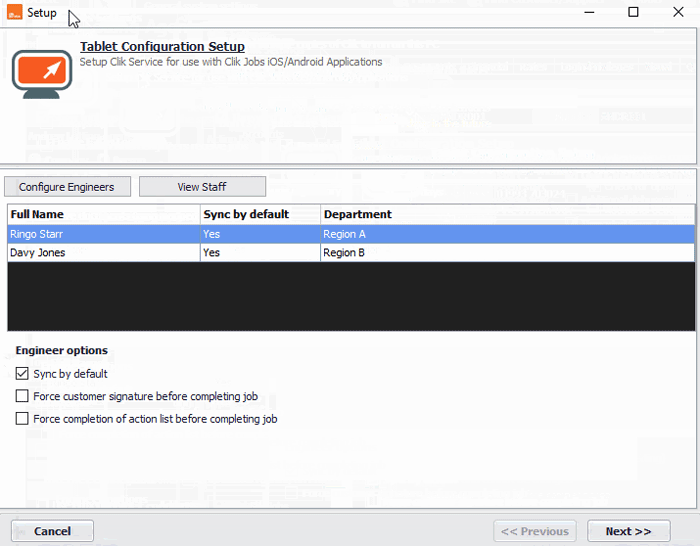
Task: Uncheck the Sync by default checkbox
Action: pos(23,374)
